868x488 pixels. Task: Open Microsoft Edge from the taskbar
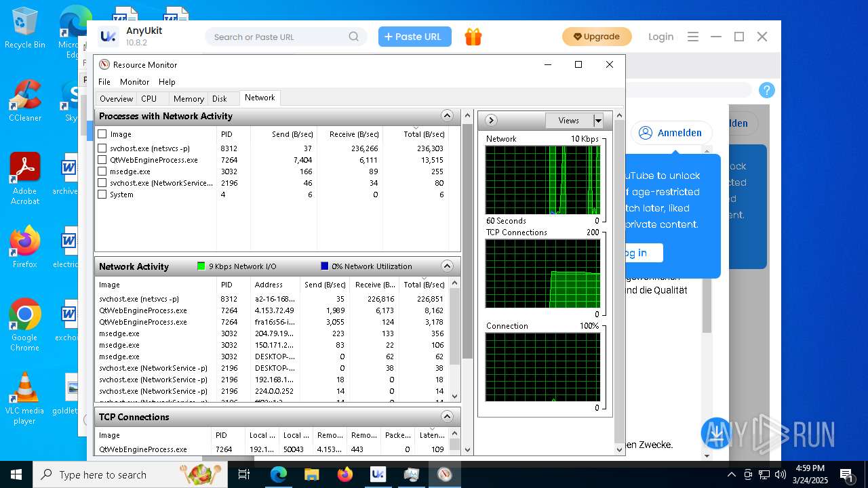[279, 474]
